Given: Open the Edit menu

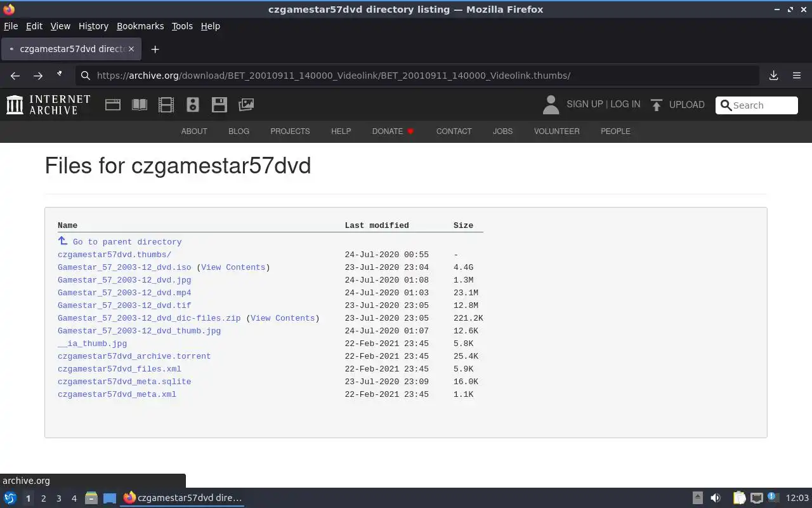Looking at the screenshot, I should [x=34, y=26].
